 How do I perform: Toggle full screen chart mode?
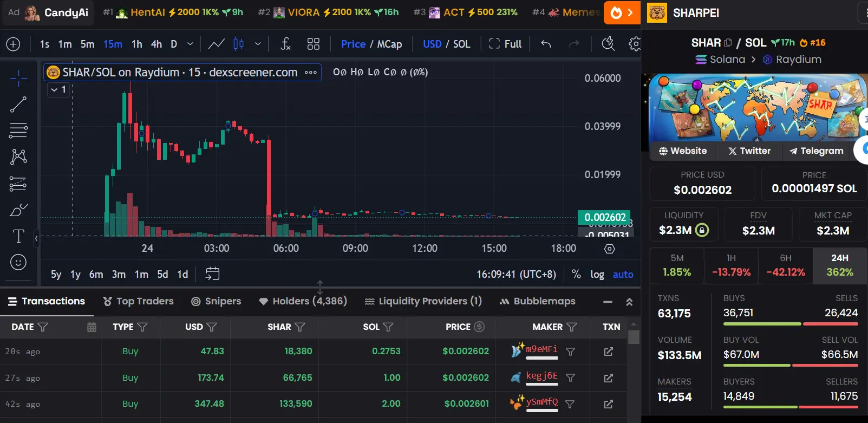pos(505,44)
